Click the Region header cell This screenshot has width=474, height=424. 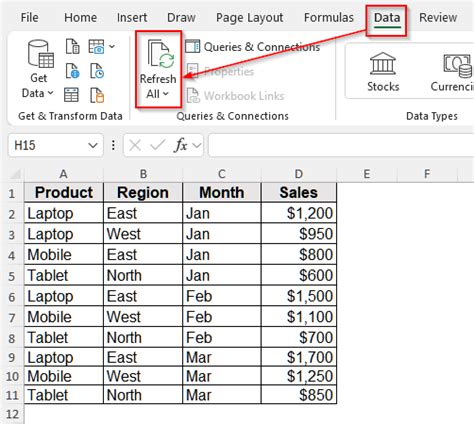(143, 193)
